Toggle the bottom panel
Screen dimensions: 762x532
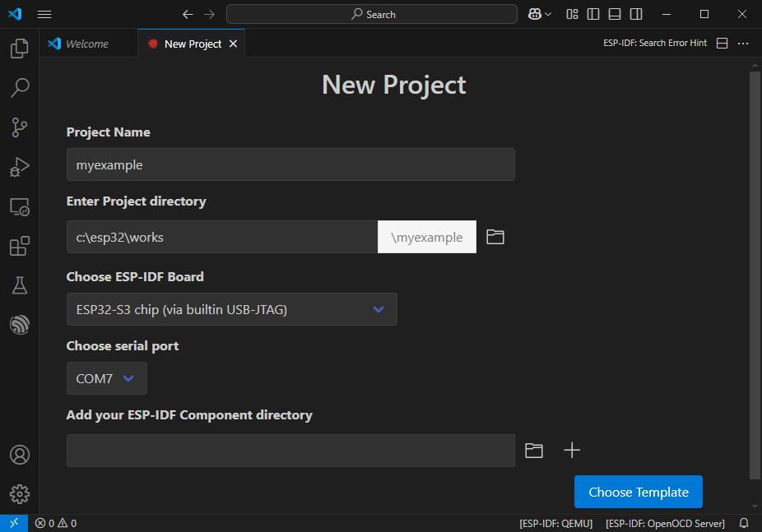click(614, 14)
